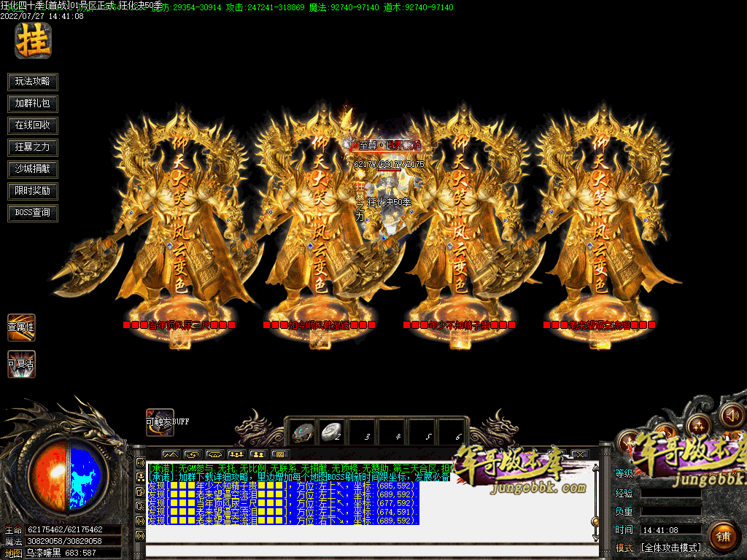The width and height of the screenshot is (747, 560).
Task: Click the player name 狂化决50季
Action: (x=390, y=203)
